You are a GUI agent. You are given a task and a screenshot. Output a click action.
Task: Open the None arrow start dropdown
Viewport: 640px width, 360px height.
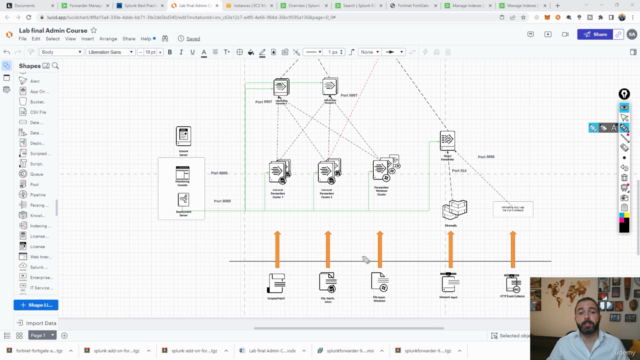tap(370, 52)
